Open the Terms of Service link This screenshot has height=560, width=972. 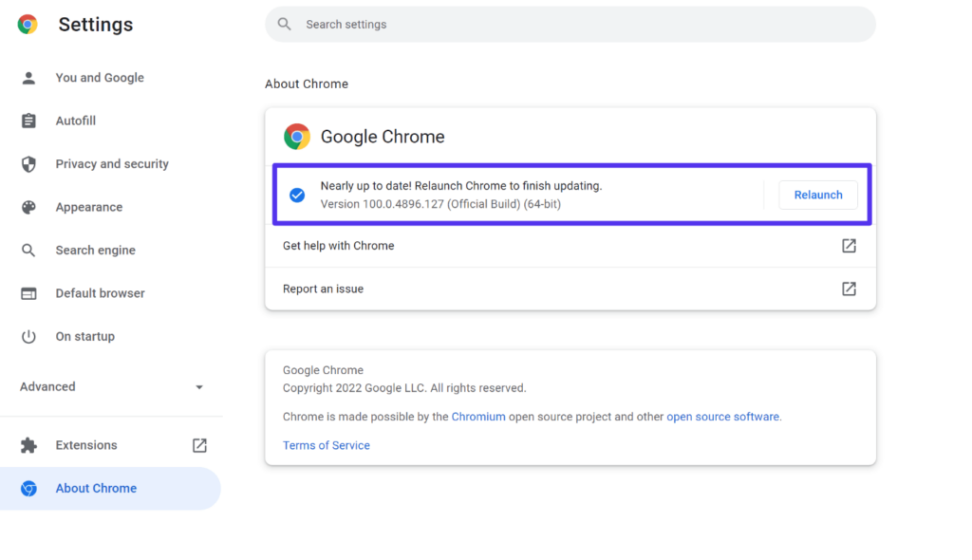point(327,444)
